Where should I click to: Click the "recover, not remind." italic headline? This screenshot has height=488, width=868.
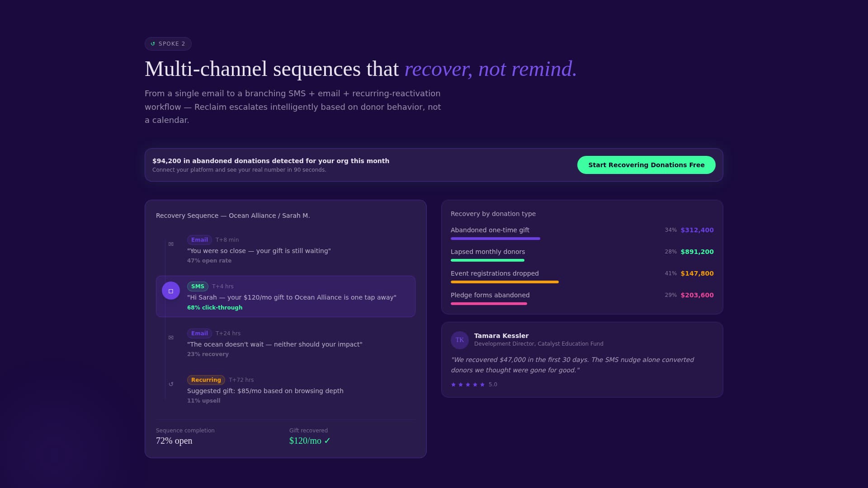tap(491, 69)
